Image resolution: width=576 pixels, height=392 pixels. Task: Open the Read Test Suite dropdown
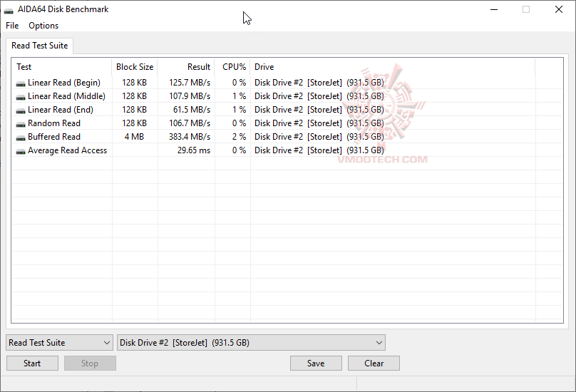tap(59, 342)
